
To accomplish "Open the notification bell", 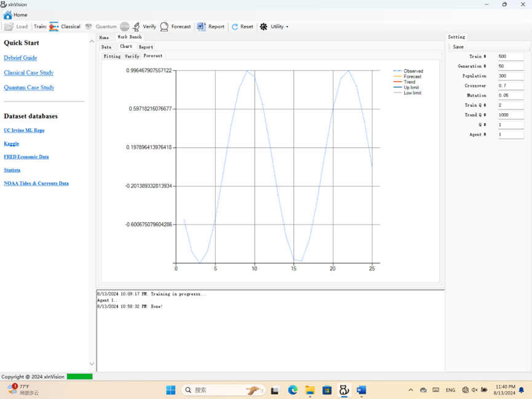I will click(x=522, y=390).
